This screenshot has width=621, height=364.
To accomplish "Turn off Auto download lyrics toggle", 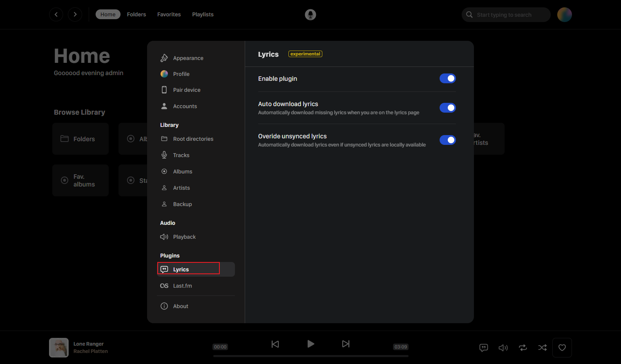I will pos(448,108).
